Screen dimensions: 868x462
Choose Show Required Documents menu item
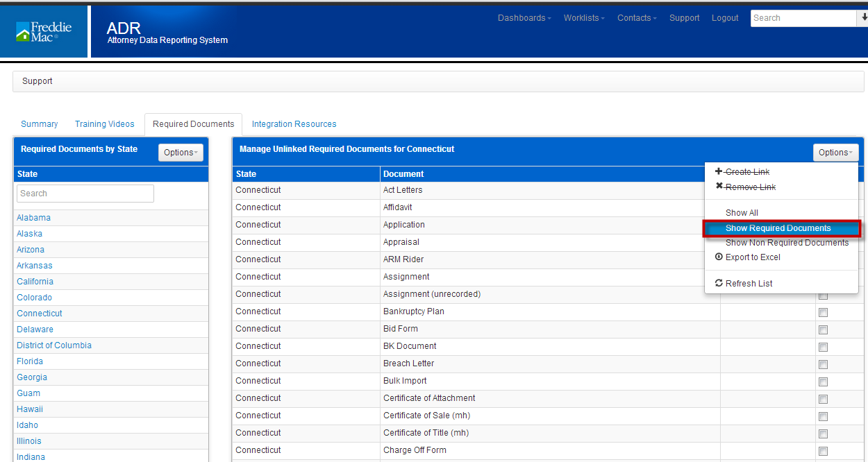tap(782, 228)
